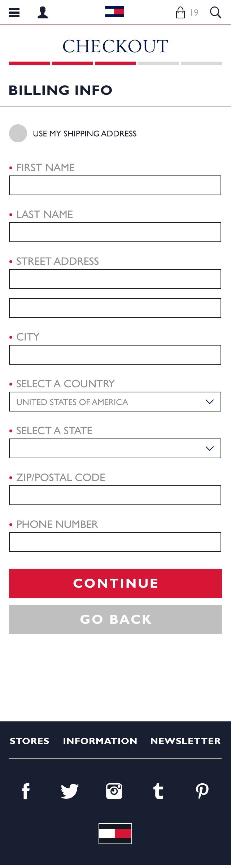This screenshot has width=231, height=868.
Task: Open the Information footer tab
Action: pyautogui.click(x=100, y=741)
